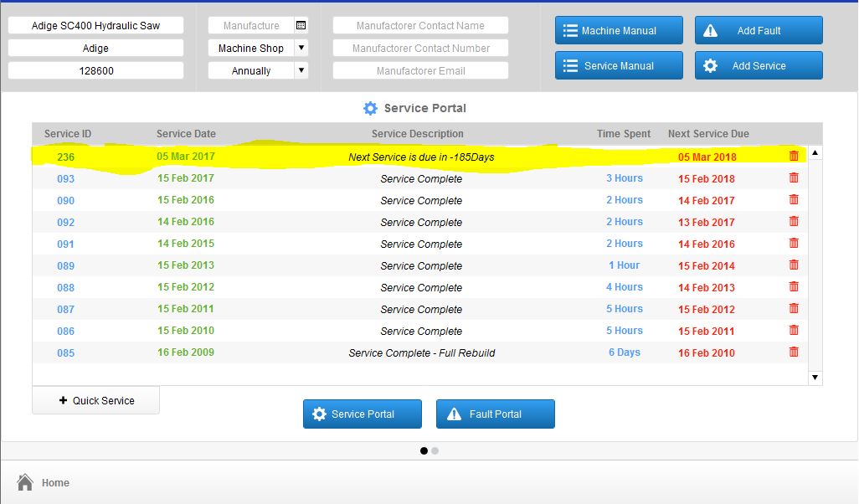Click scroll down arrow of service list
The image size is (859, 504).
tap(815, 378)
